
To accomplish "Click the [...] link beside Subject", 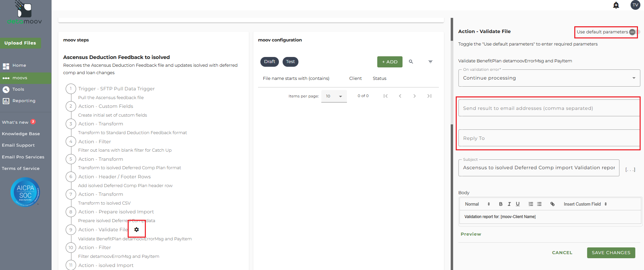I will (x=630, y=169).
